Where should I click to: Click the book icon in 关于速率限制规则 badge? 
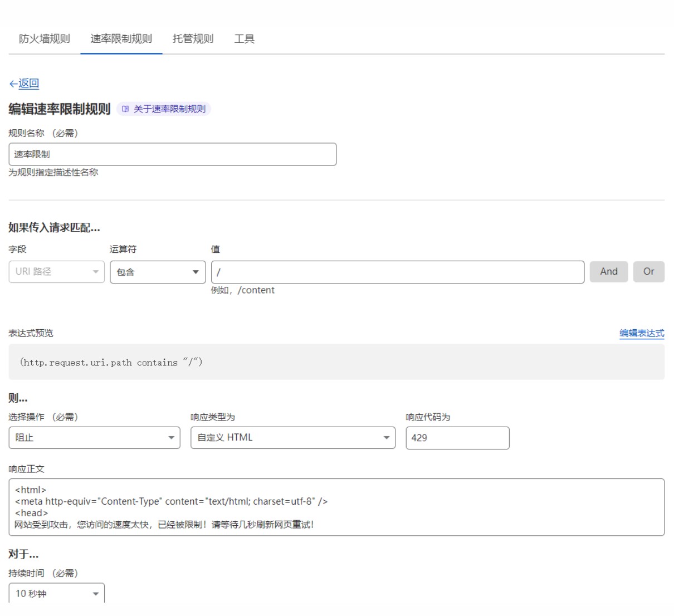tap(125, 109)
